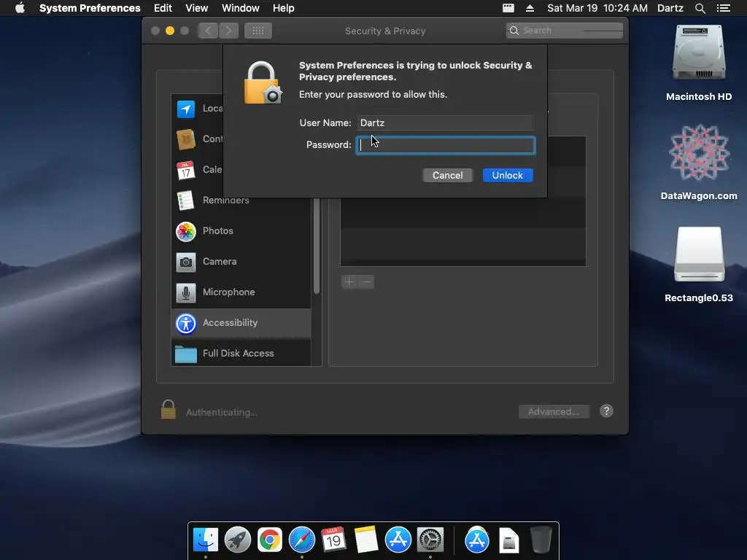The height and width of the screenshot is (560, 747).
Task: Click the User Name field containing Dartz
Action: 446,122
